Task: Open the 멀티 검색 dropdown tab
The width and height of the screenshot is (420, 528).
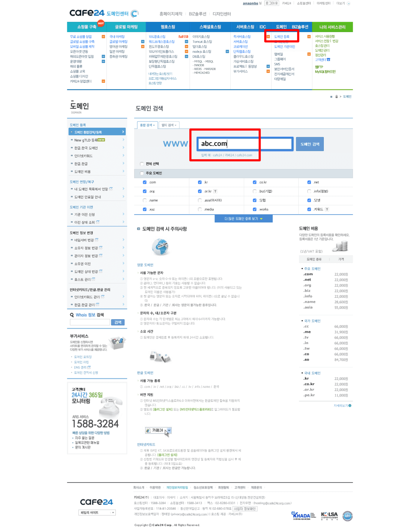Action: click(169, 125)
